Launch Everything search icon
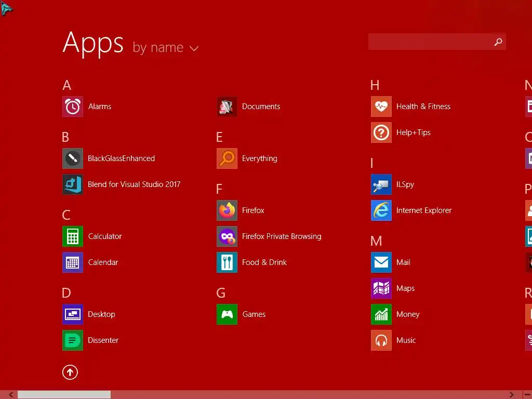 click(x=227, y=158)
